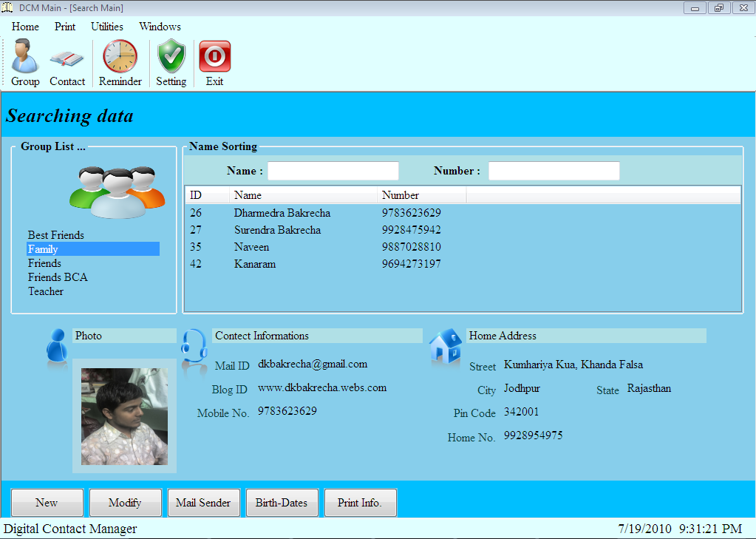Click ID 27 cell
Screen dimensions: 756x539
tap(196, 230)
